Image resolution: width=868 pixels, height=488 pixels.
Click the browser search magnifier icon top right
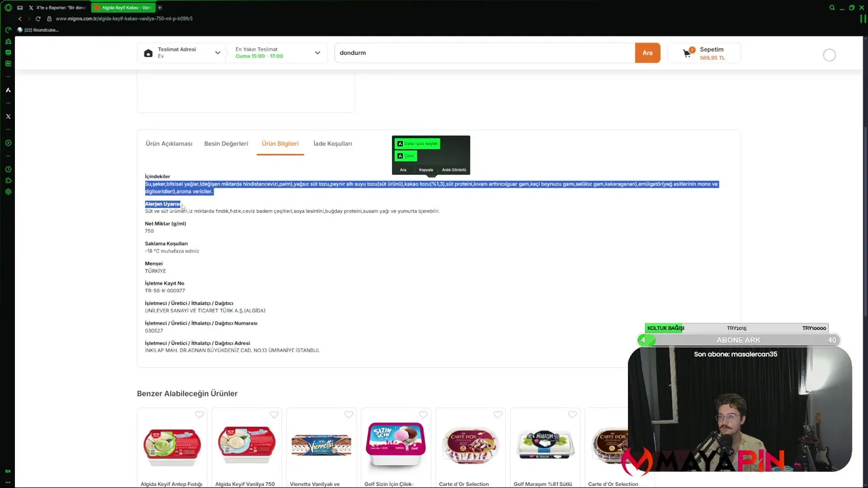click(832, 7)
